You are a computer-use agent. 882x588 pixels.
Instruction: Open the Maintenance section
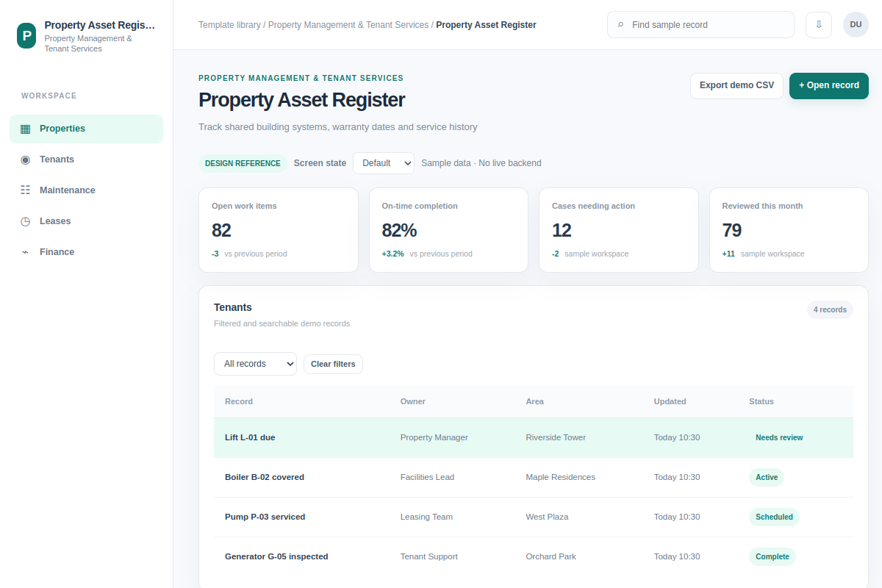pos(86,190)
